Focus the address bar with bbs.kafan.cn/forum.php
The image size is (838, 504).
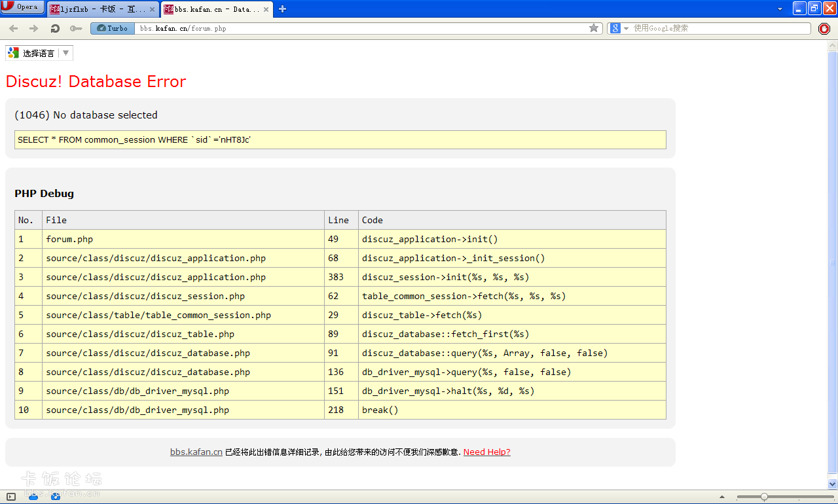pyautogui.click(x=361, y=28)
